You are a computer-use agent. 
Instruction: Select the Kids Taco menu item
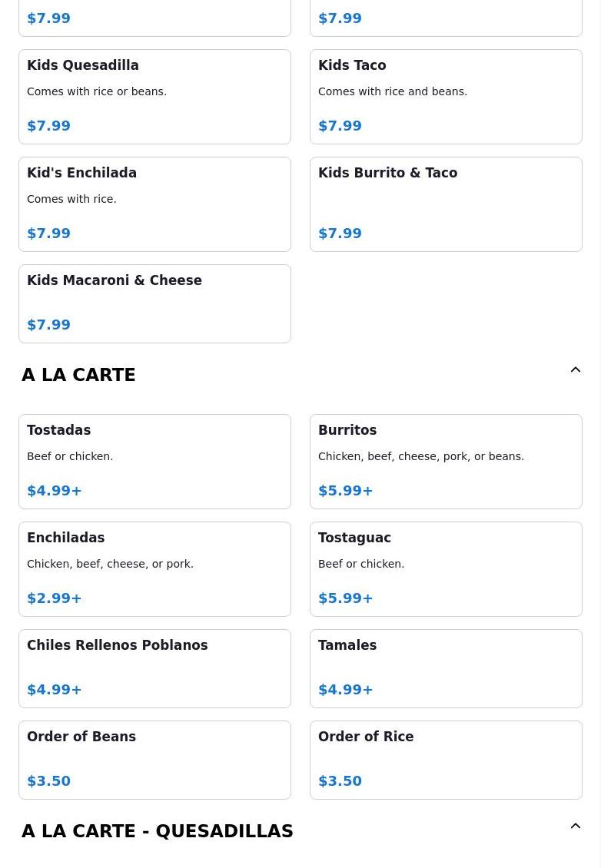click(446, 97)
